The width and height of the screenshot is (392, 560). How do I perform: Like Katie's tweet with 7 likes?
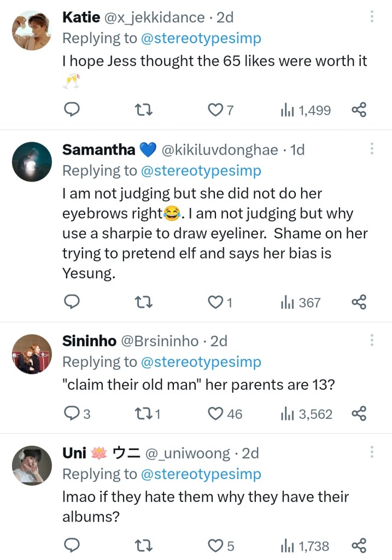pos(215,110)
